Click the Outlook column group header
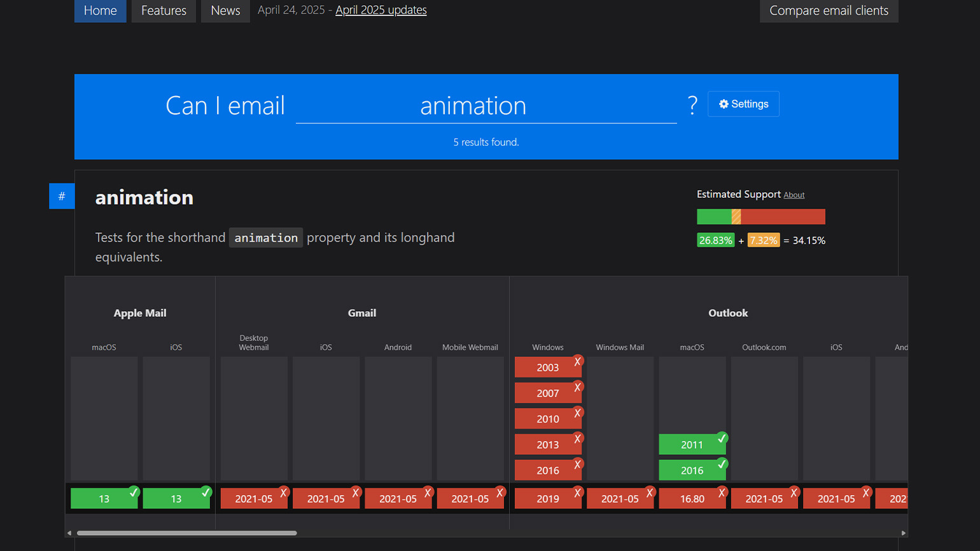 pyautogui.click(x=728, y=313)
